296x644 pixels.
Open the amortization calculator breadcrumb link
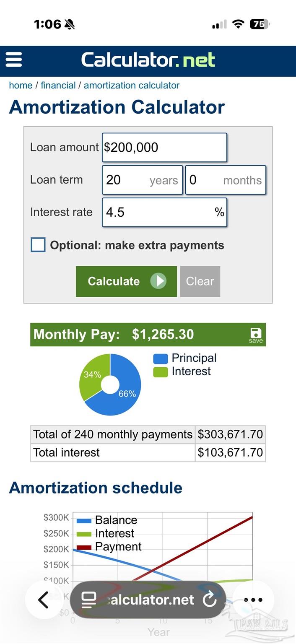point(132,86)
